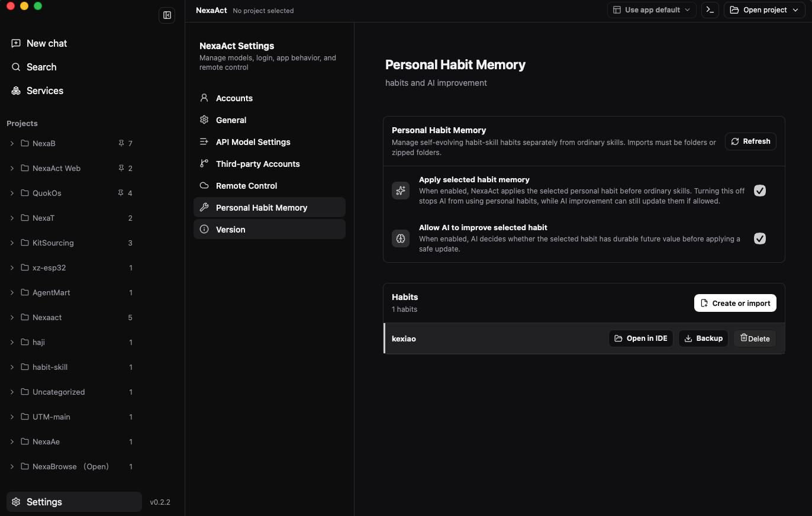Screen dimensions: 812x516
Task: Switch to Remote Control settings
Action: pos(269,186)
